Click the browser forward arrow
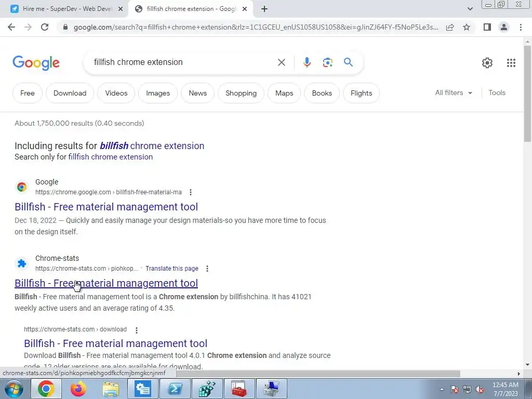Screen dimensions: 532x399 tap(28, 27)
